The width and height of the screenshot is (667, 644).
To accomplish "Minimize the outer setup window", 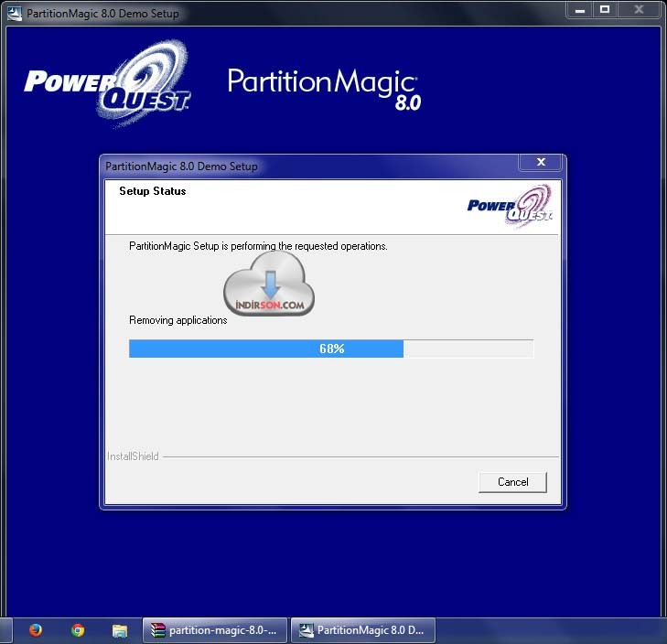I will [x=580, y=9].
